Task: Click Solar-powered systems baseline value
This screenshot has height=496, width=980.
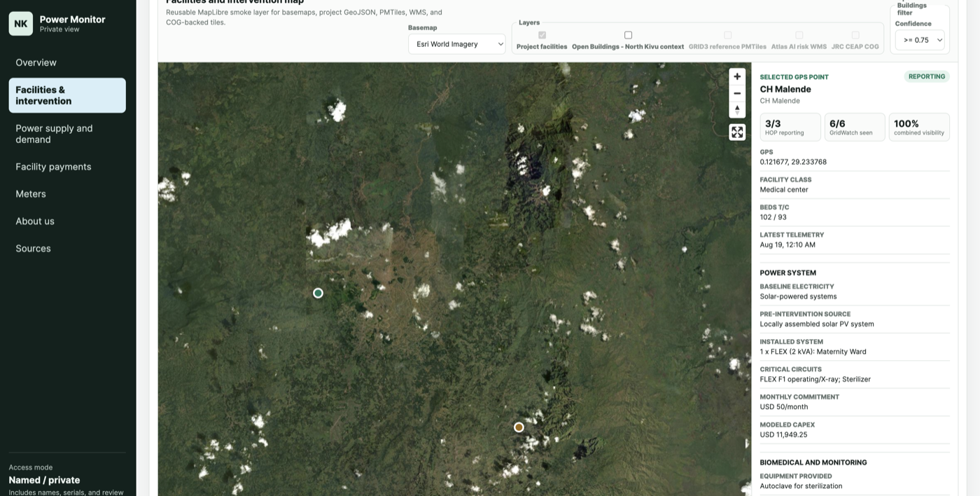Action: pos(798,296)
